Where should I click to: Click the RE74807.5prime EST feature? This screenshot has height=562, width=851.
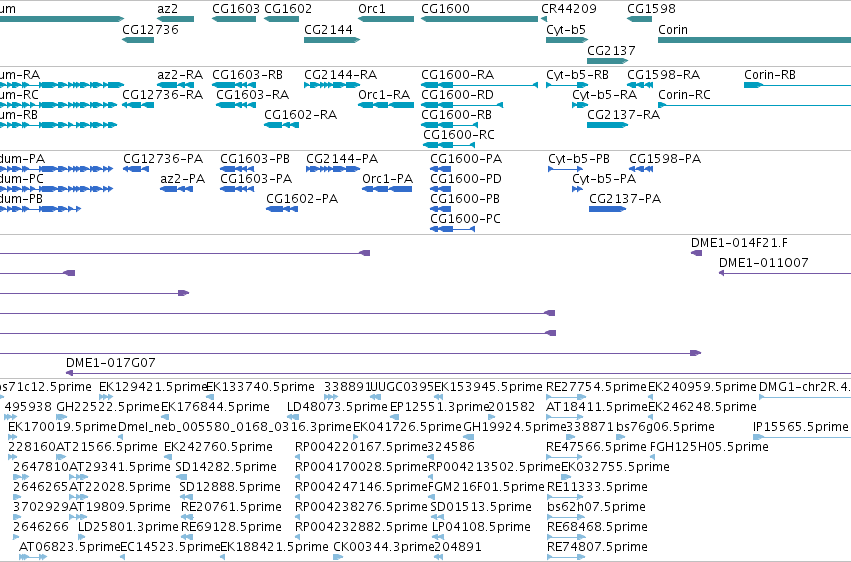click(567, 557)
